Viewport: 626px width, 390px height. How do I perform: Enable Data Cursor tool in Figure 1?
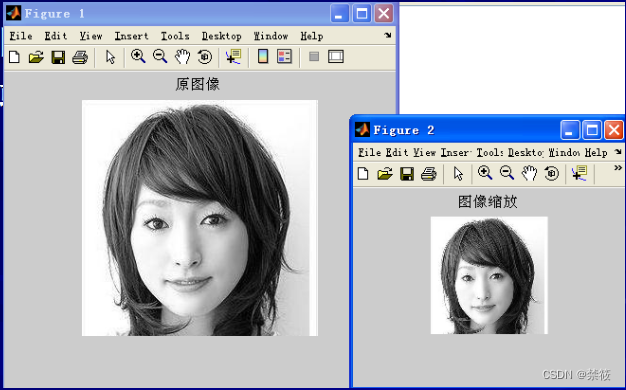click(233, 57)
